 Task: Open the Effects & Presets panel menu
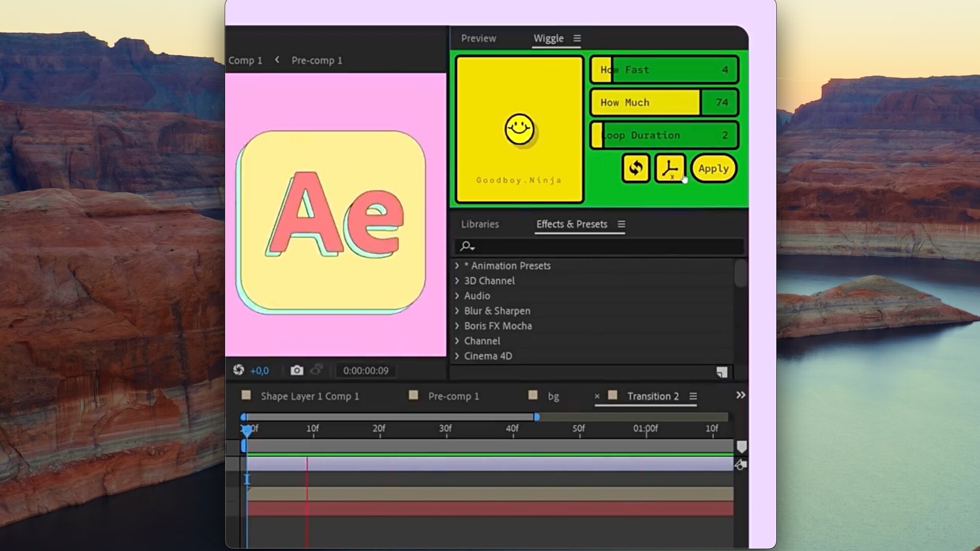click(621, 224)
